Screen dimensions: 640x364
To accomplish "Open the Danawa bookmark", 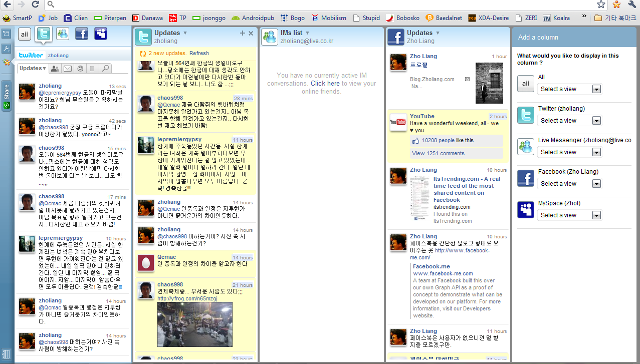I will 147,18.
